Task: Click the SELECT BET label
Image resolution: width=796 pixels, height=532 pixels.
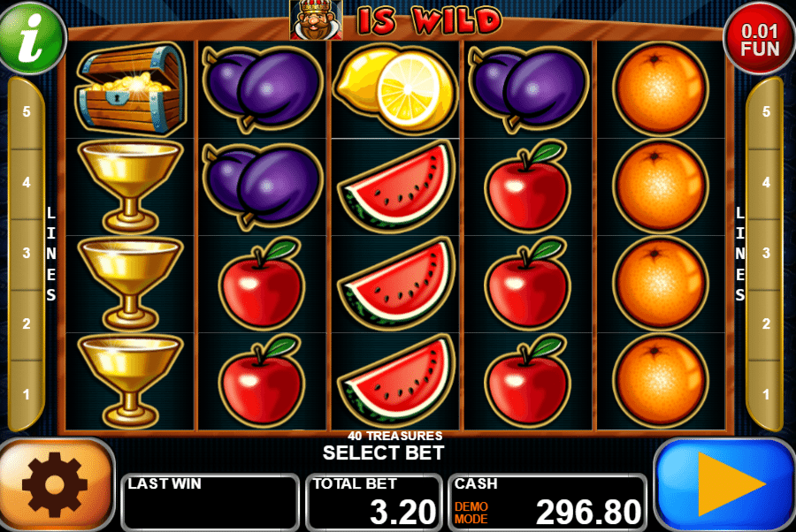Action: [x=384, y=452]
